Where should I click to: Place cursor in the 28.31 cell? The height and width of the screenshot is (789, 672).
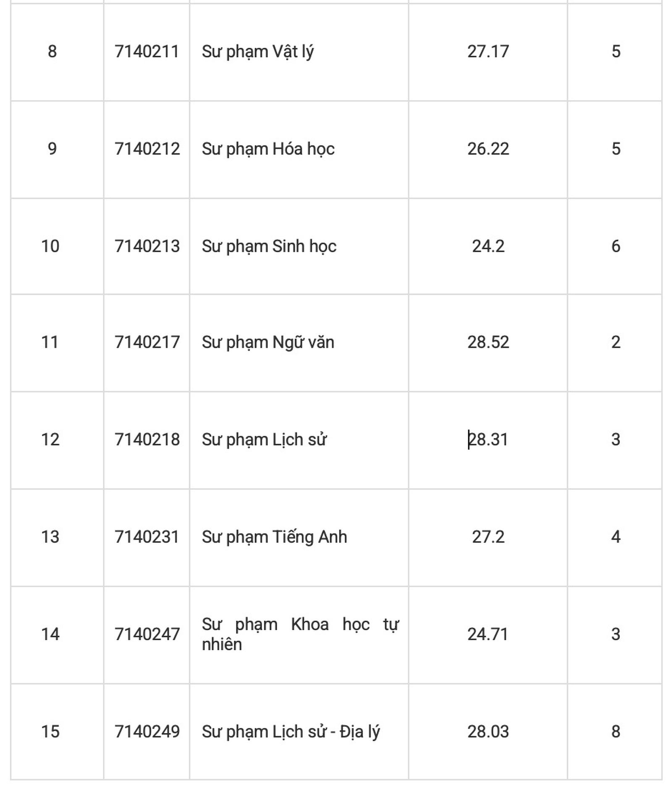point(488,440)
